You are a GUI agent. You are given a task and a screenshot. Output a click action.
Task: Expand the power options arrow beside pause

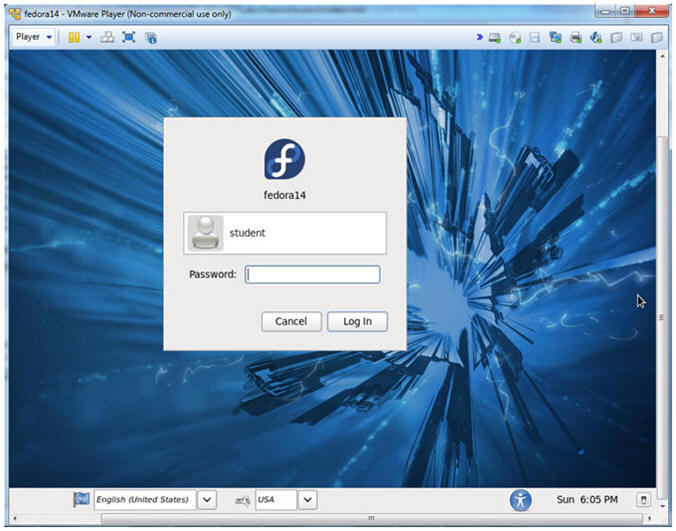click(89, 37)
